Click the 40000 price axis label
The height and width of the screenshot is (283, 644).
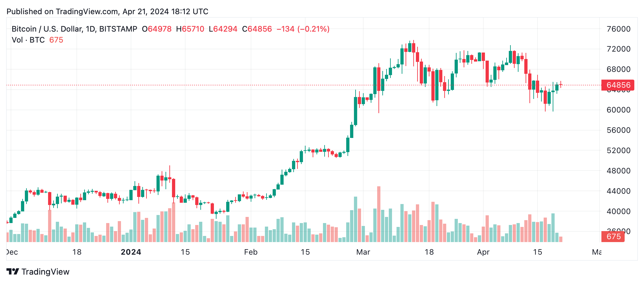pos(619,211)
